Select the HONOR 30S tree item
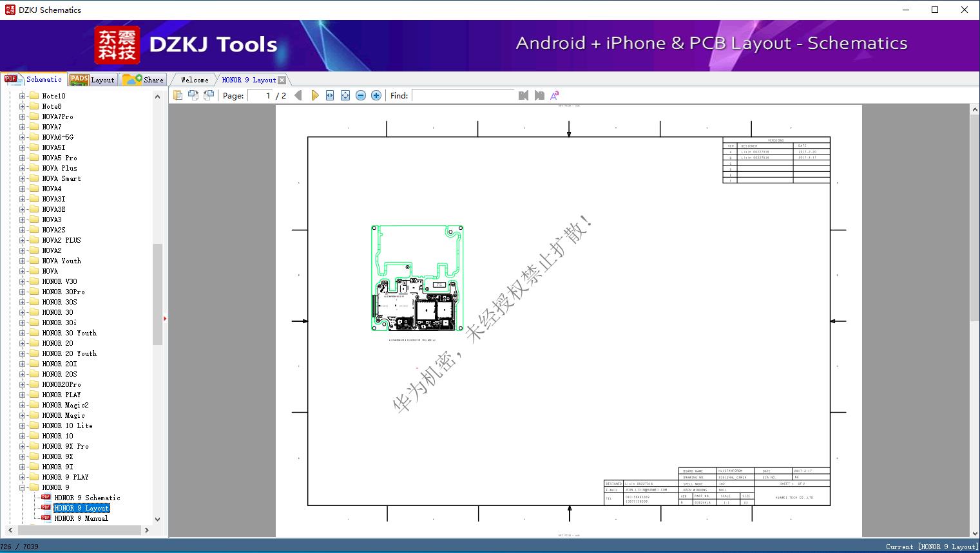Viewport: 980px width, 553px height. click(x=60, y=302)
